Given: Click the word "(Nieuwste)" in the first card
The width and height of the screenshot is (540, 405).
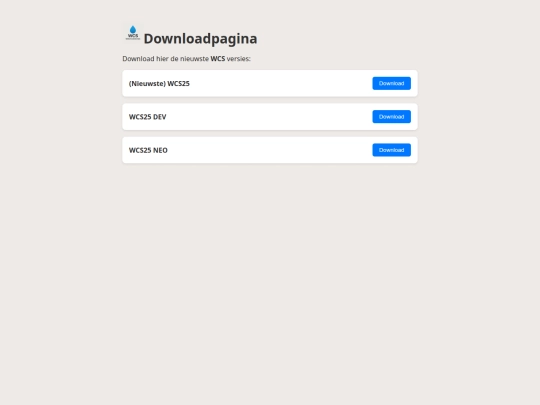Looking at the screenshot, I should pos(147,84).
